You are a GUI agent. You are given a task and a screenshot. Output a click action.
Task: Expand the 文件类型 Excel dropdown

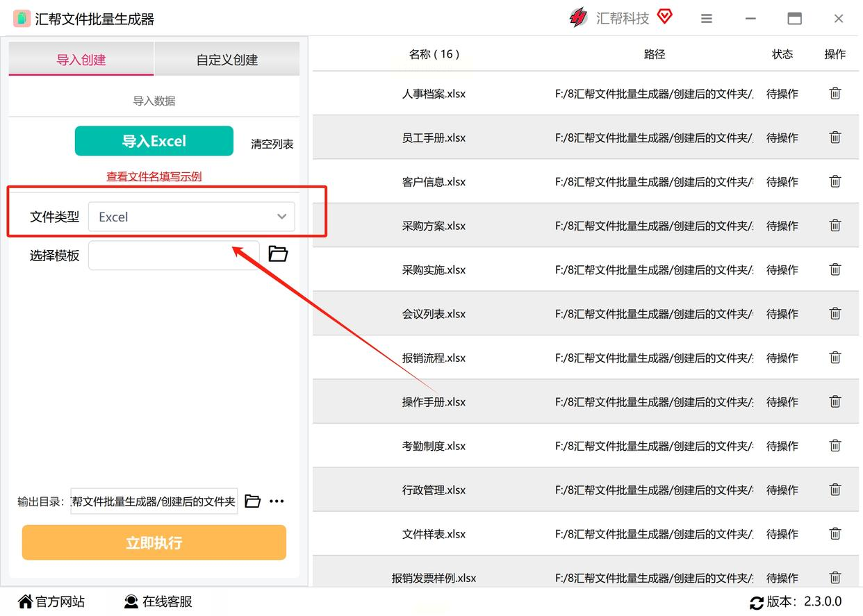coord(192,217)
